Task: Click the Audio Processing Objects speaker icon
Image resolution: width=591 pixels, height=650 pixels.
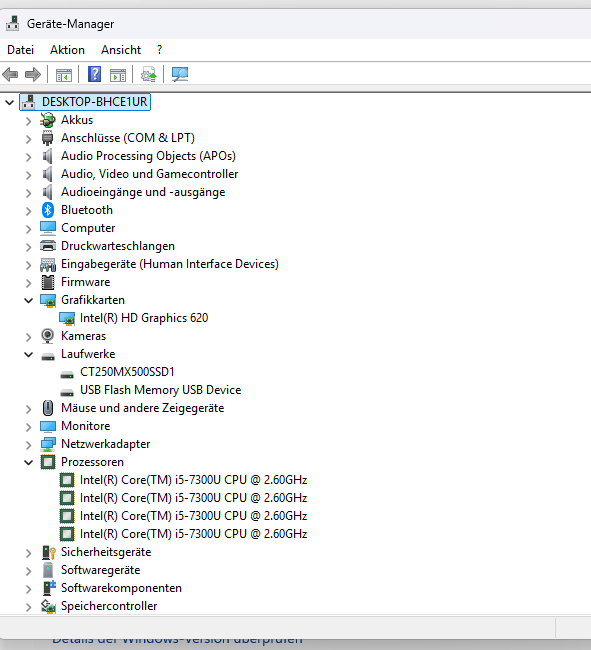Action: pos(48,156)
